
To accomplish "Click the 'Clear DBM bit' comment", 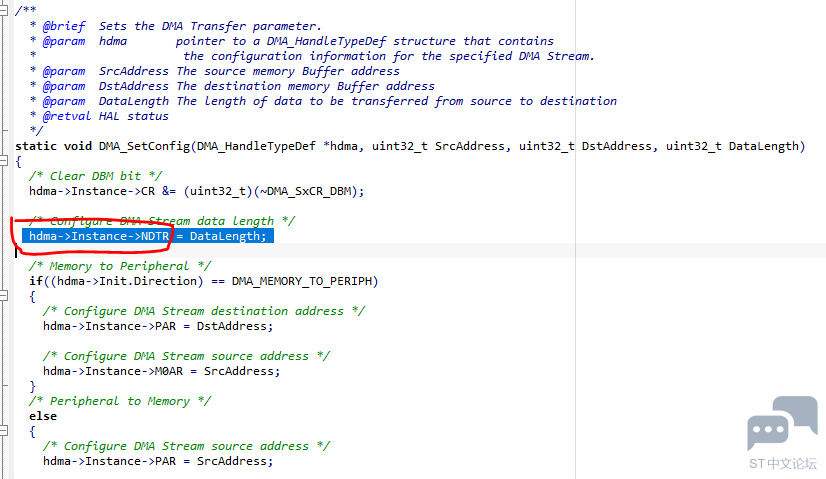I will coord(95,176).
